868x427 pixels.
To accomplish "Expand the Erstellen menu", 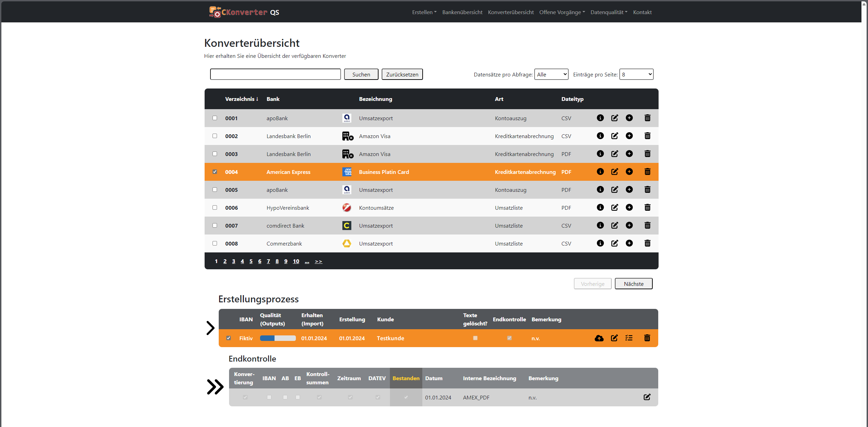I will pyautogui.click(x=424, y=12).
